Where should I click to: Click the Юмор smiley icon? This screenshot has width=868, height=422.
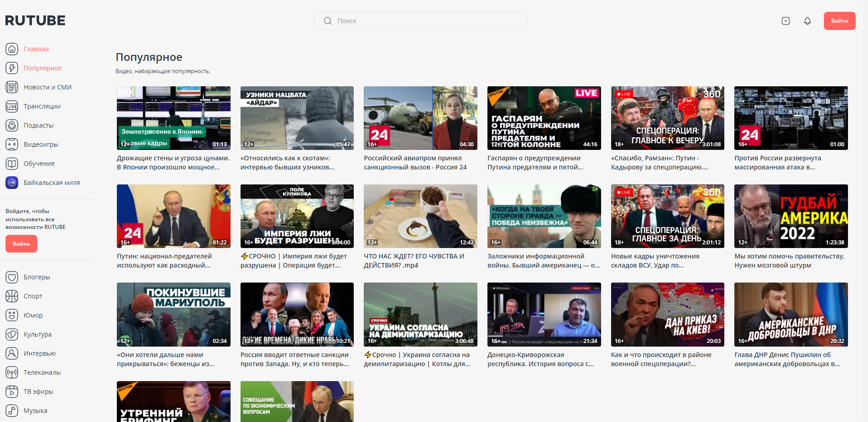click(x=12, y=315)
